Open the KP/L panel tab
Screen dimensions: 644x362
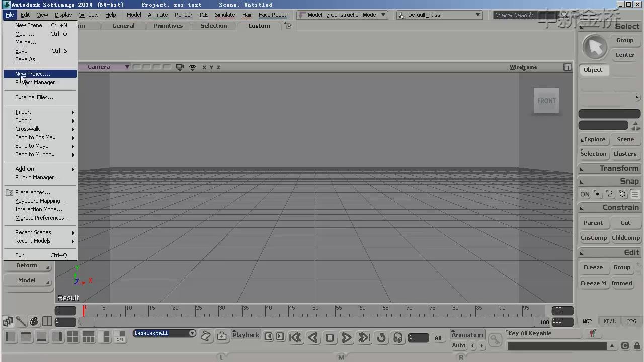pyautogui.click(x=609, y=321)
